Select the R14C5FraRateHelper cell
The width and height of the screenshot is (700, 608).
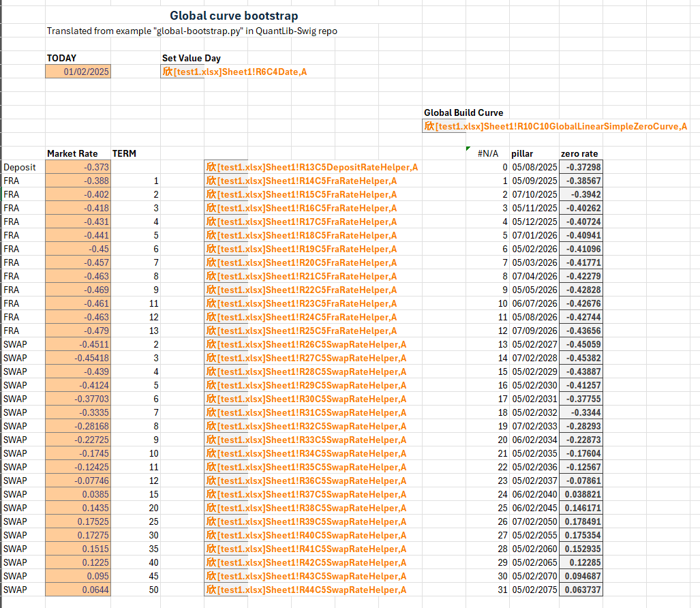[x=301, y=181]
